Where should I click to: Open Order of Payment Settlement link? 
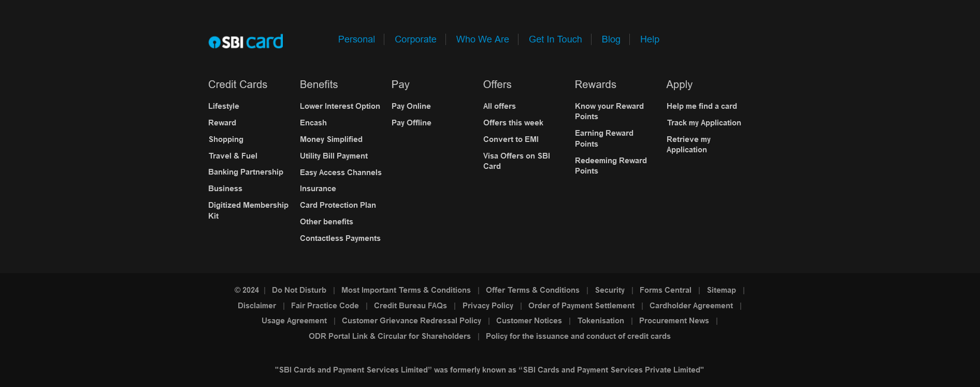(x=581, y=306)
